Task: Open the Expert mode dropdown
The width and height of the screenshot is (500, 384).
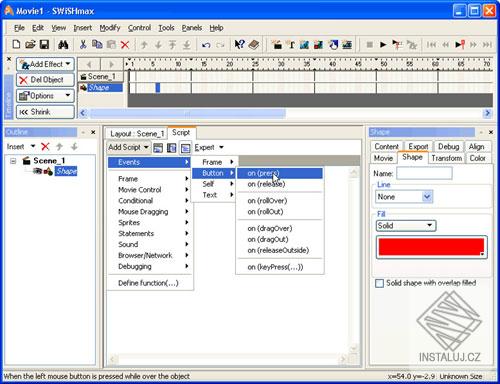Action: click(209, 147)
